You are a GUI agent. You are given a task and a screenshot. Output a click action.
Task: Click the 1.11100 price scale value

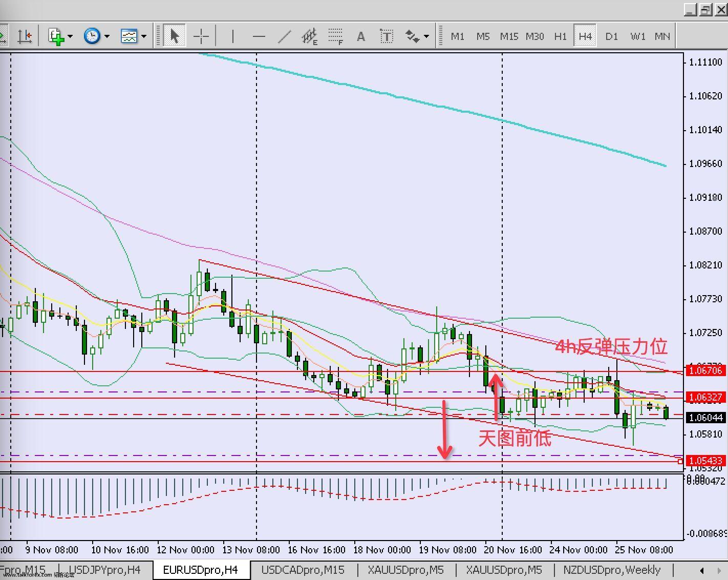[x=705, y=62]
